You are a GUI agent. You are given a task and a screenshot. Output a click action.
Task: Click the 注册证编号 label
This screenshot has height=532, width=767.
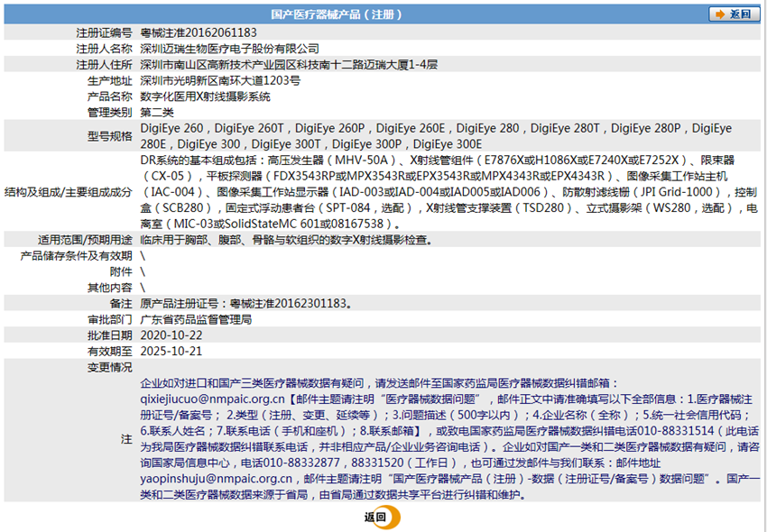click(x=104, y=32)
